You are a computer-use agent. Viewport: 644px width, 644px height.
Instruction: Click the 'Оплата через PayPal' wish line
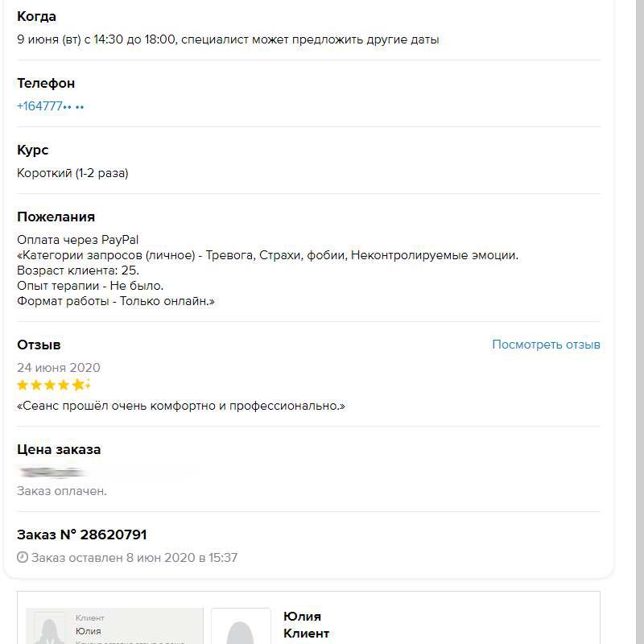coord(78,240)
